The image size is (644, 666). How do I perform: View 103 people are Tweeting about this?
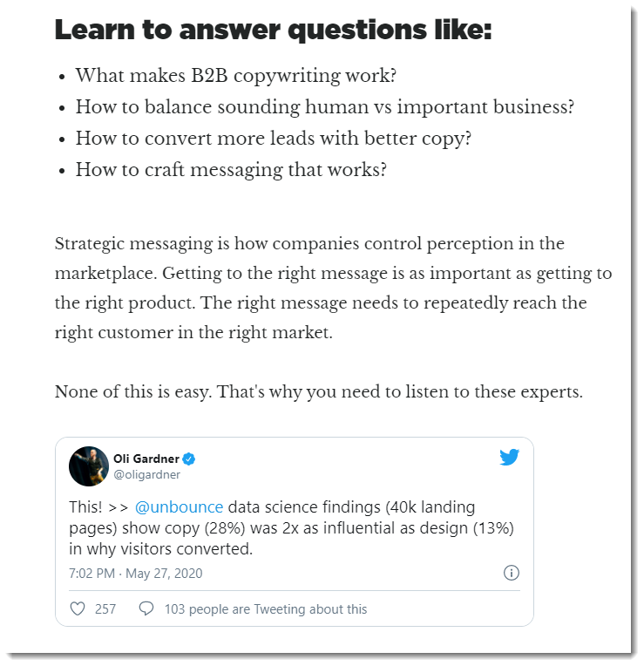266,609
